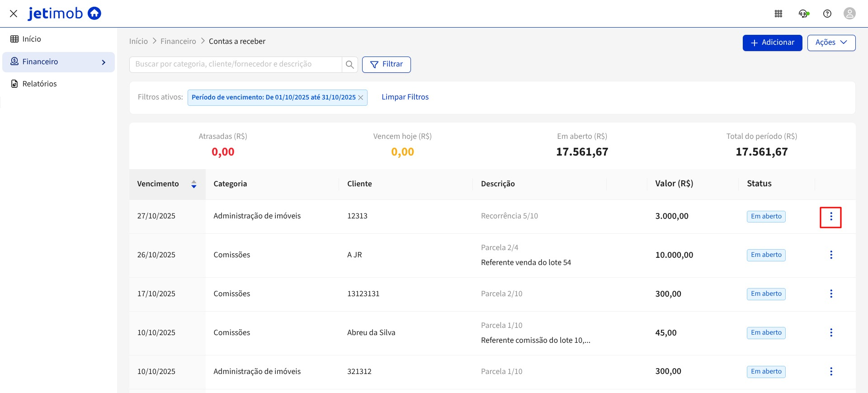868x393 pixels.
Task: Focus the category and client search field
Action: pos(235,65)
